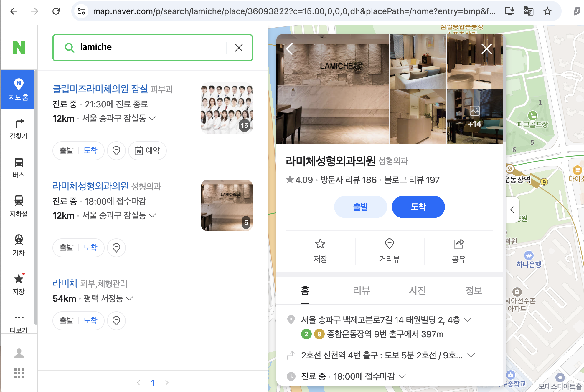Expand the 신천역 4번 출구 directions text
This screenshot has width=584, height=392.
[x=471, y=355]
